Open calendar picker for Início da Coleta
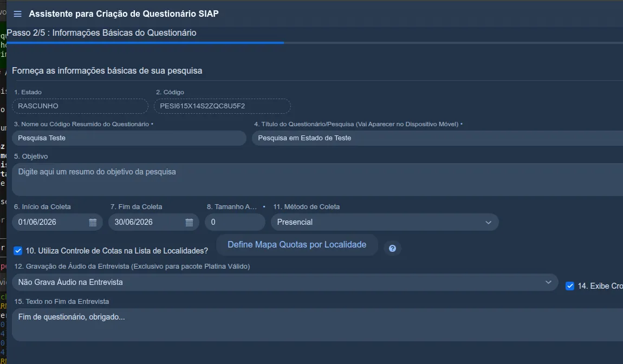The image size is (623, 364). tap(93, 222)
